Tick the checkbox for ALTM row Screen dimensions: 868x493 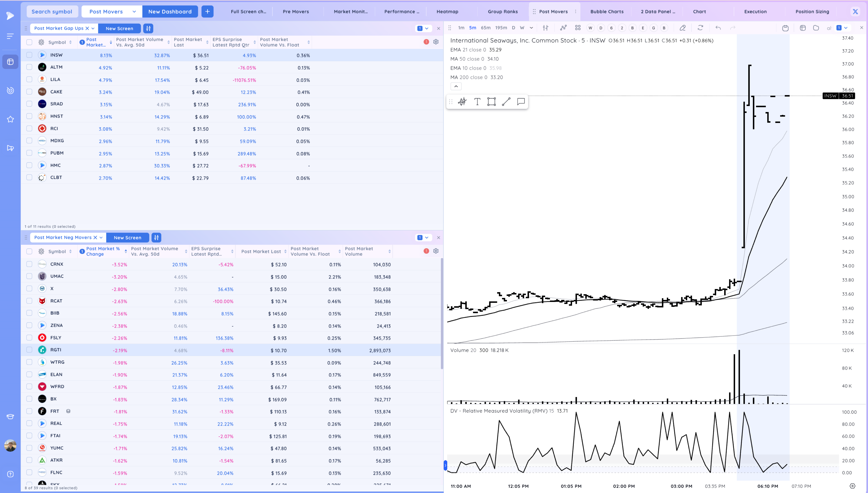click(30, 67)
